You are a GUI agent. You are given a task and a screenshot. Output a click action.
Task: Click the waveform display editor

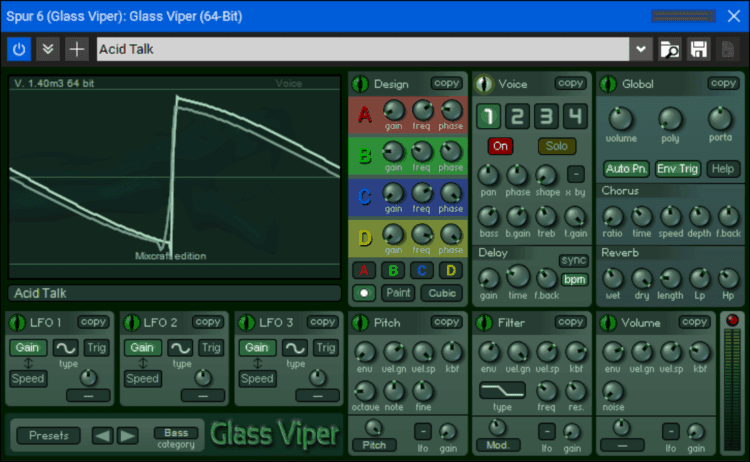click(x=175, y=177)
